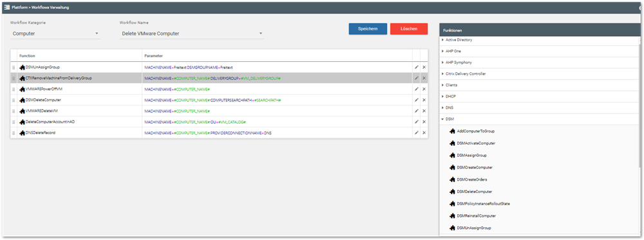The image size is (644, 240).
Task: Click the Plattform > Workflows Verwaltung breadcrumb
Action: point(40,7)
